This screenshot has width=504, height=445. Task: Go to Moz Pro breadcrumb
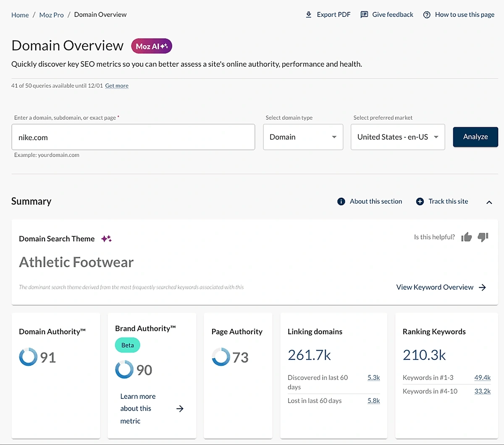point(51,15)
